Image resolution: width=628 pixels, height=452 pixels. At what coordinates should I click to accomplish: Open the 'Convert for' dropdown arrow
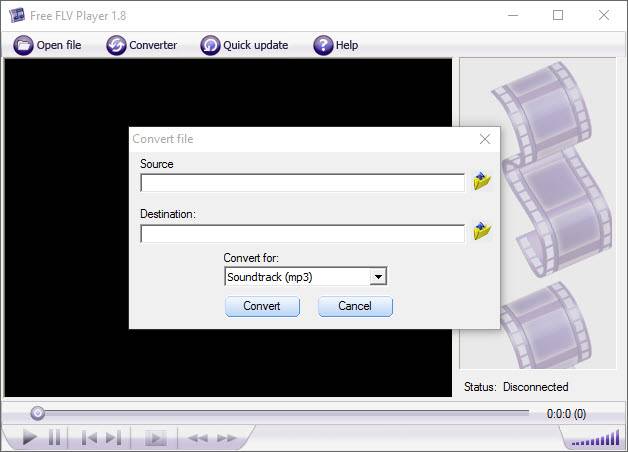coord(378,277)
